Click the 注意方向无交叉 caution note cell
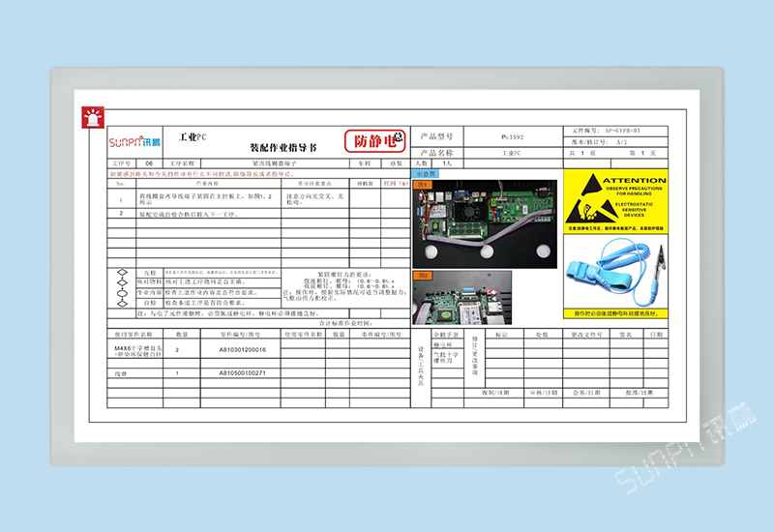This screenshot has width=774, height=532. pos(315,198)
